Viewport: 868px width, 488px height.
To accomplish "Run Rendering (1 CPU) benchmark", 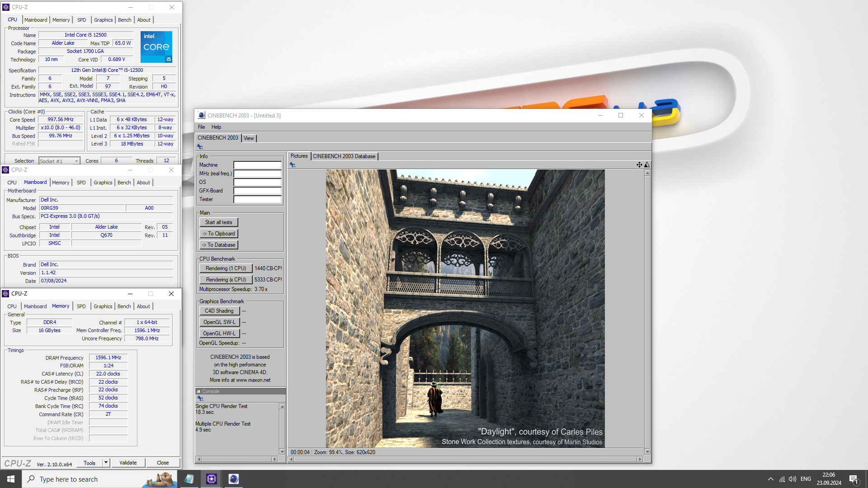I will (226, 268).
